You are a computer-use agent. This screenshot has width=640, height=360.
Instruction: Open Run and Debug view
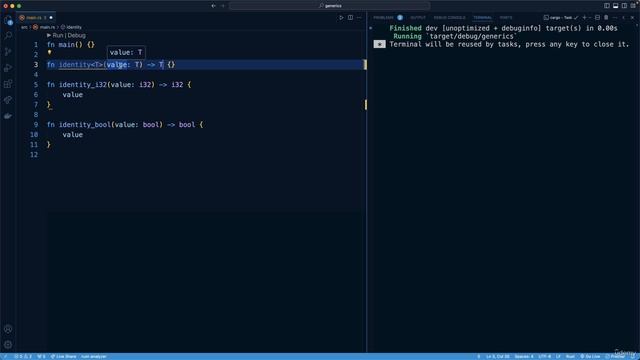point(8,68)
